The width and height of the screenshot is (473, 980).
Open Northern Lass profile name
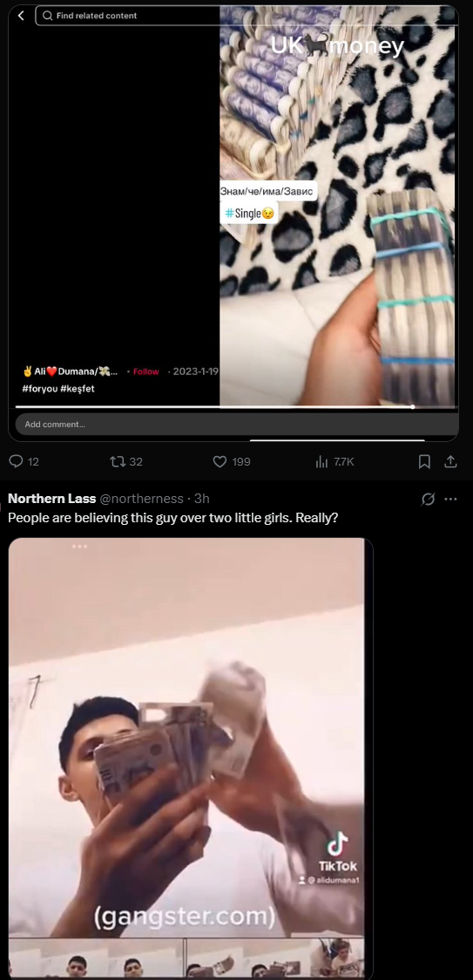tap(52, 498)
